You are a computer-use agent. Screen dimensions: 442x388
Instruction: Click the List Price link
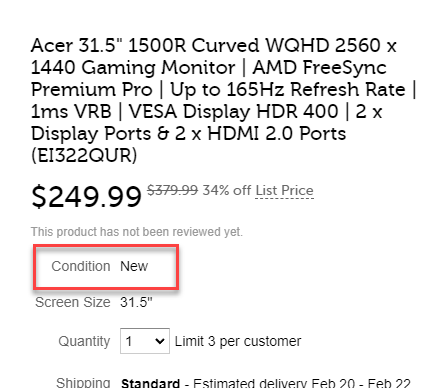(284, 191)
